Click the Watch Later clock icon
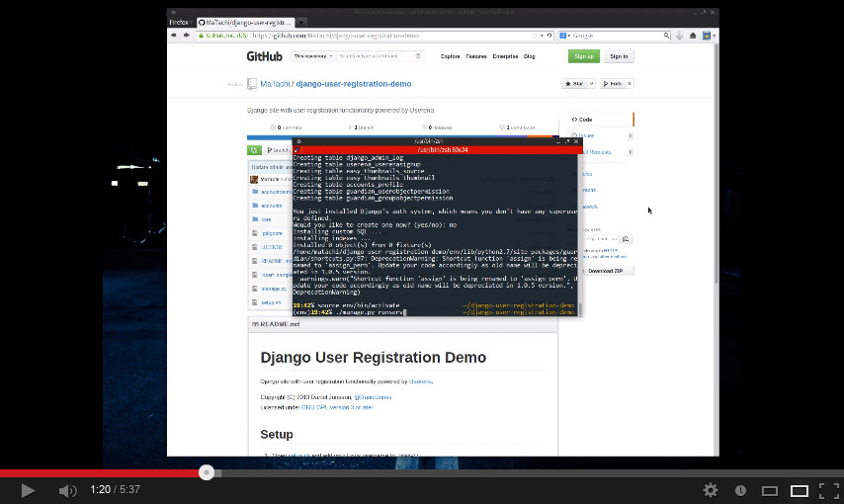This screenshot has height=504, width=844. 740,490
